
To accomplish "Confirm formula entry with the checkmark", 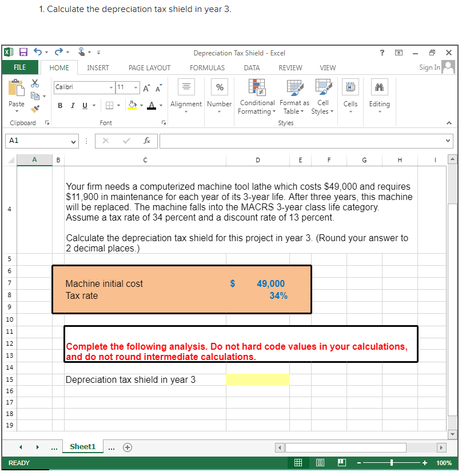I will pyautogui.click(x=126, y=141).
